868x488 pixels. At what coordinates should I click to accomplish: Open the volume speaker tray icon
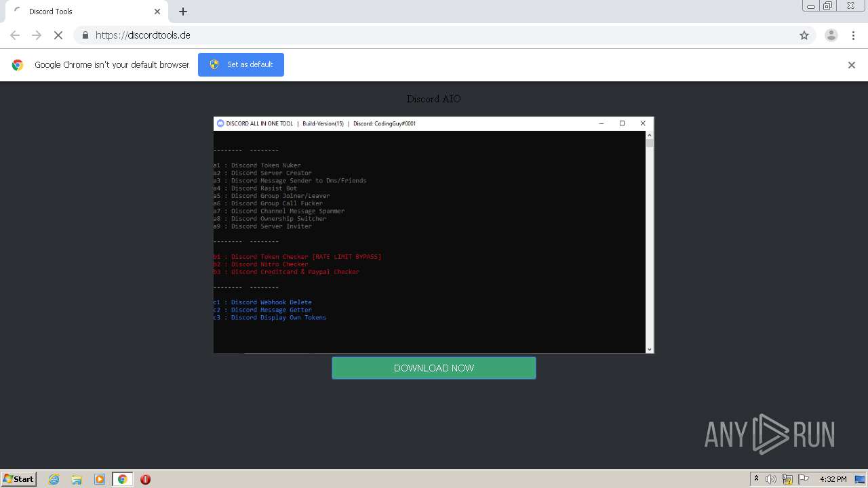point(771,479)
